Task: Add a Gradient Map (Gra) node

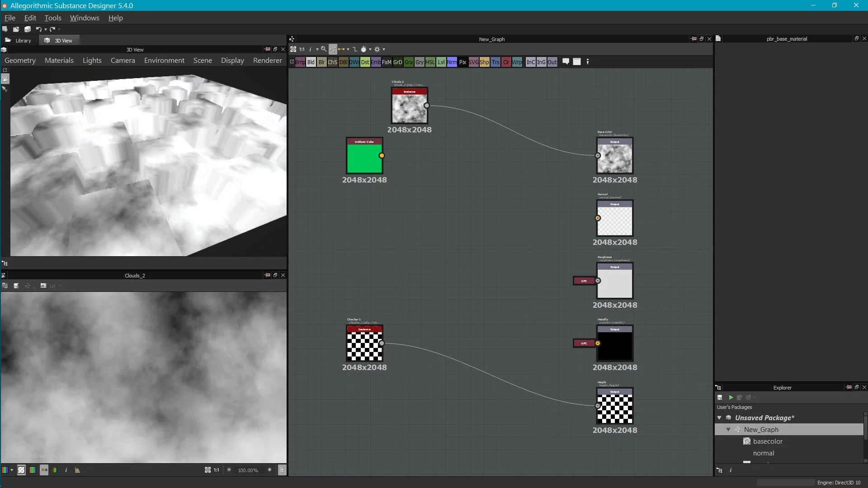Action: [409, 62]
